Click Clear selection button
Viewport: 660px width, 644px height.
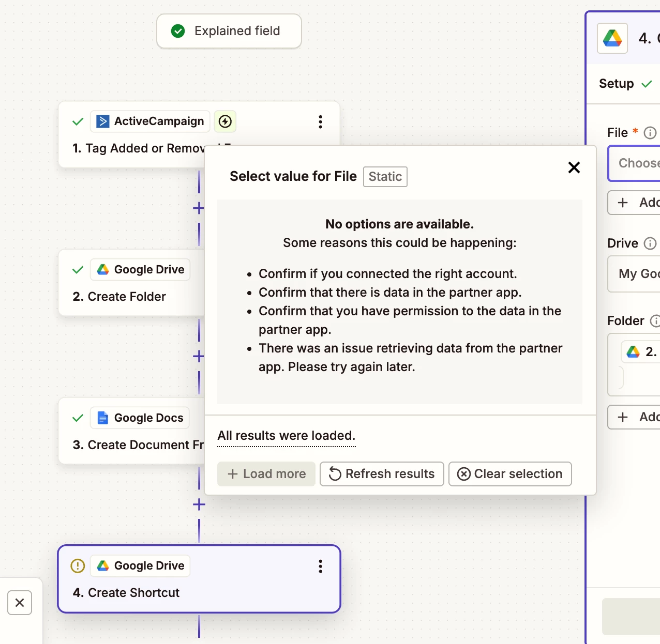[510, 474]
